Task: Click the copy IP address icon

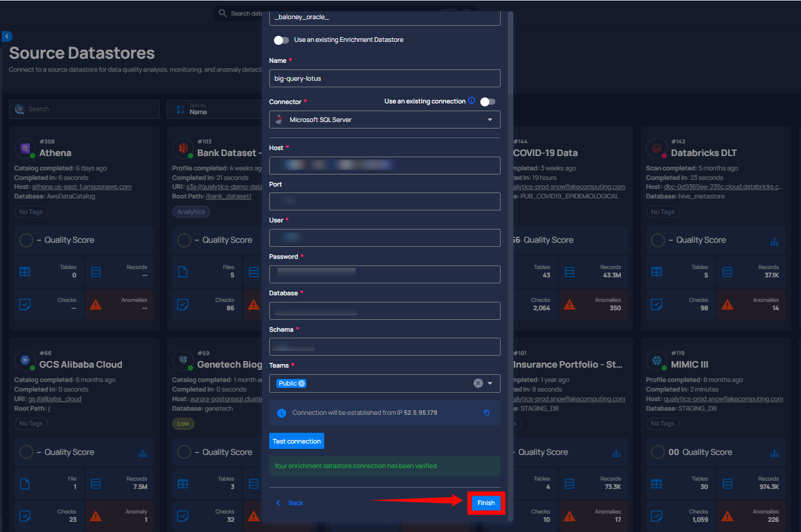Action: click(486, 413)
